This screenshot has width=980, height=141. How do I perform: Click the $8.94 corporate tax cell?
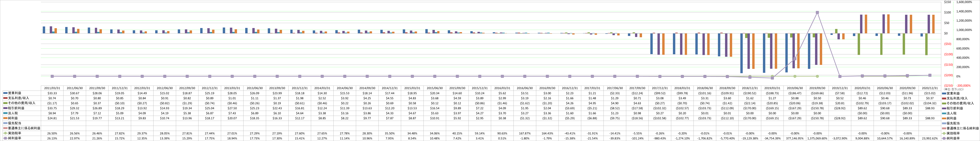pyautogui.click(x=52, y=113)
